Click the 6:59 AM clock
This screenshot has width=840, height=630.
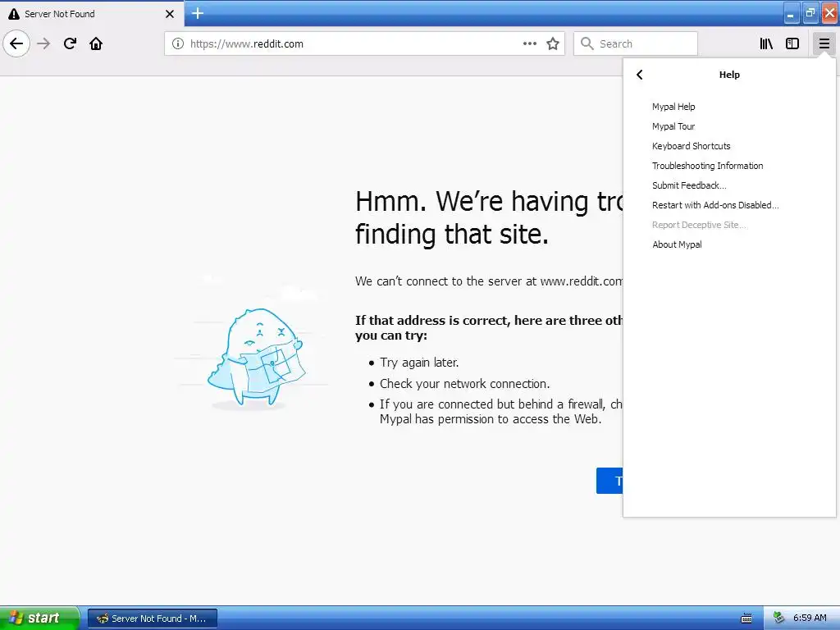[810, 618]
